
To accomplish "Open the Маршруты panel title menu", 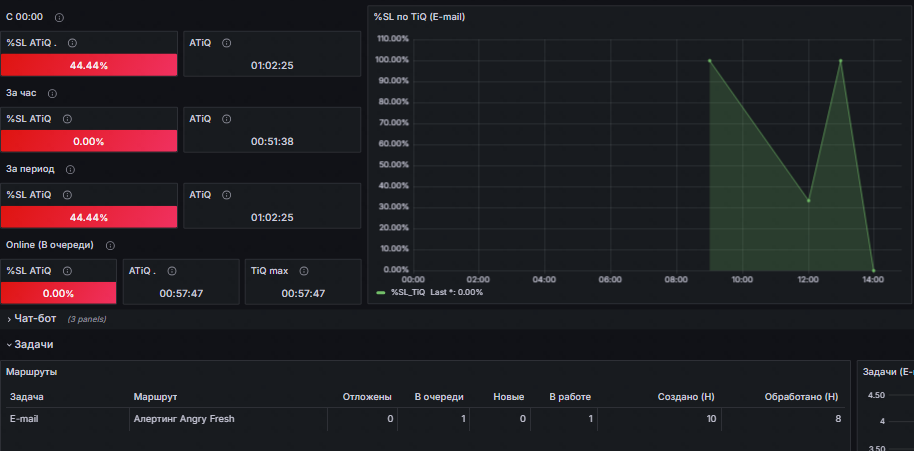I will (32, 372).
